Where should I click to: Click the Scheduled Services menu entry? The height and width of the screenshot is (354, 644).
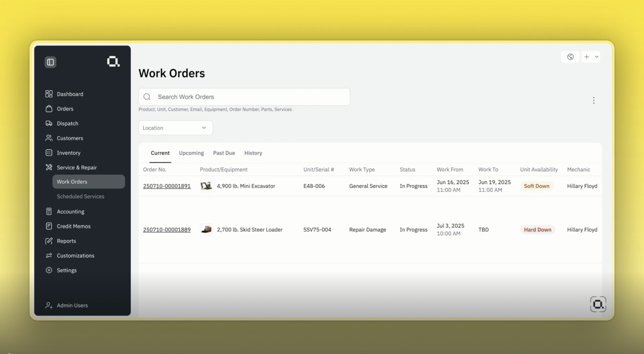click(80, 196)
